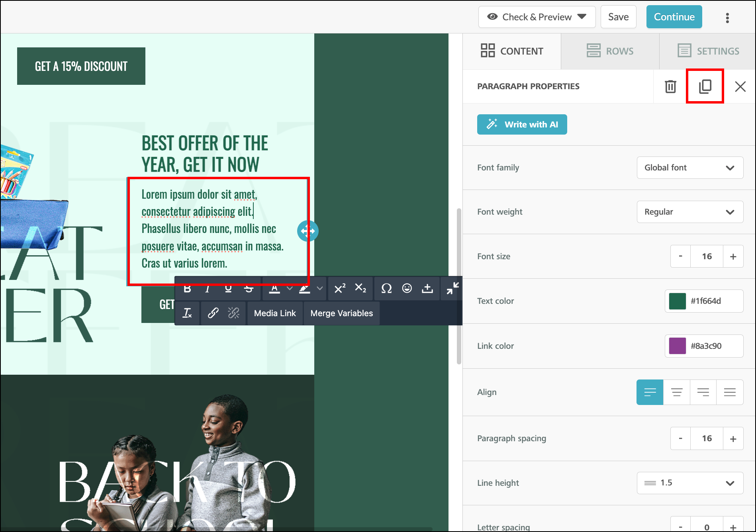The image size is (756, 532).
Task: Open the Line height dropdown
Action: coord(690,483)
